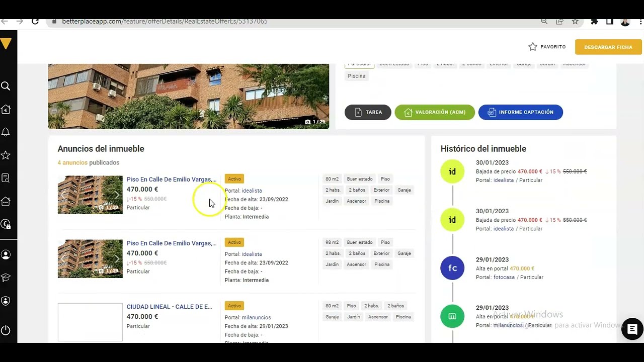This screenshot has height=362, width=644.
Task: Open the graduation cap academy icon
Action: (x=6, y=278)
